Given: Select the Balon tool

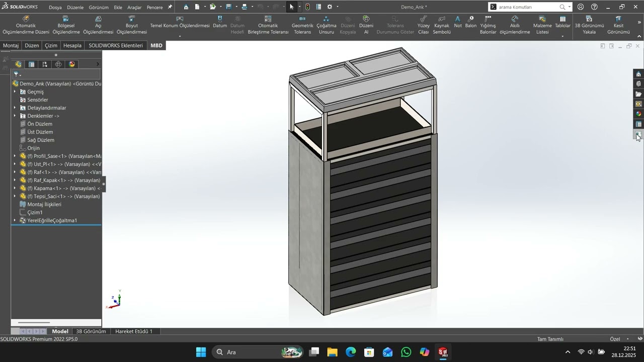Looking at the screenshot, I should (x=471, y=22).
